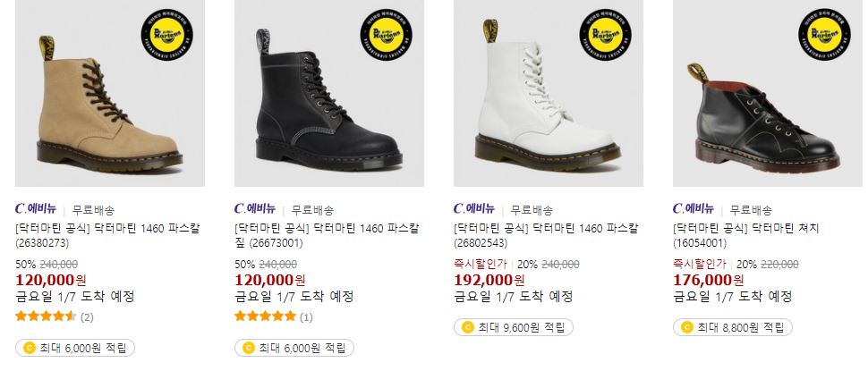Open the black Church monkey boot image
Viewport: 868px width, 388px height.
click(x=767, y=93)
